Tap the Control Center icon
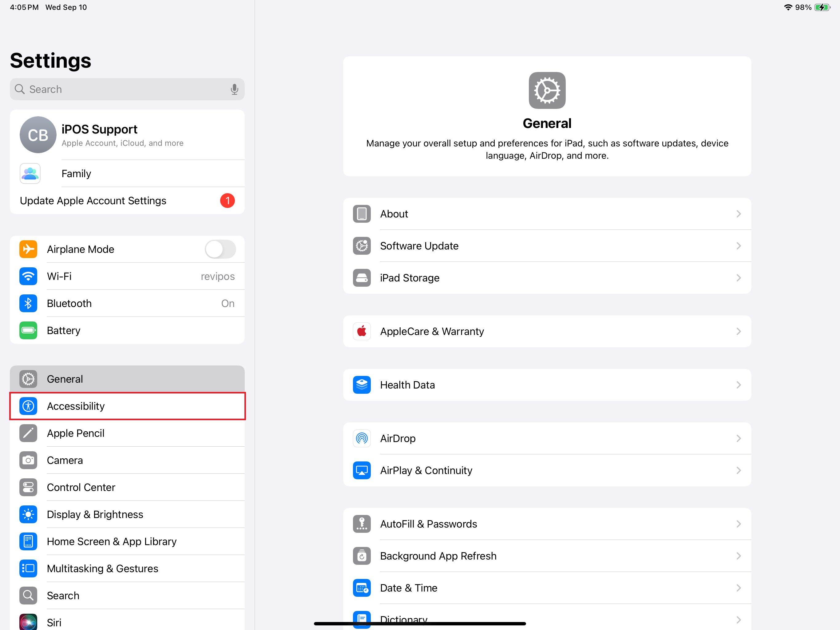The height and width of the screenshot is (630, 840). click(x=29, y=487)
